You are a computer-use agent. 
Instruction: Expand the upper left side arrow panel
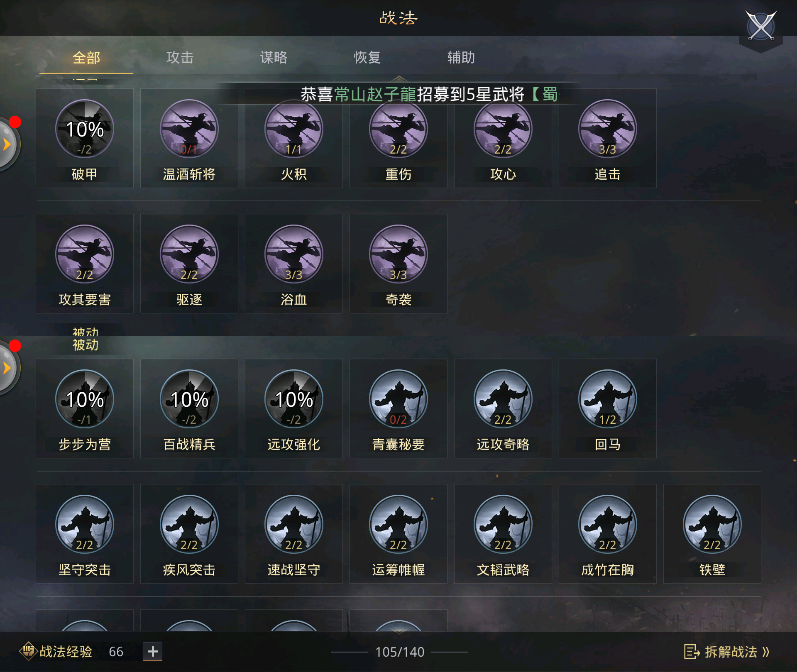[7, 144]
